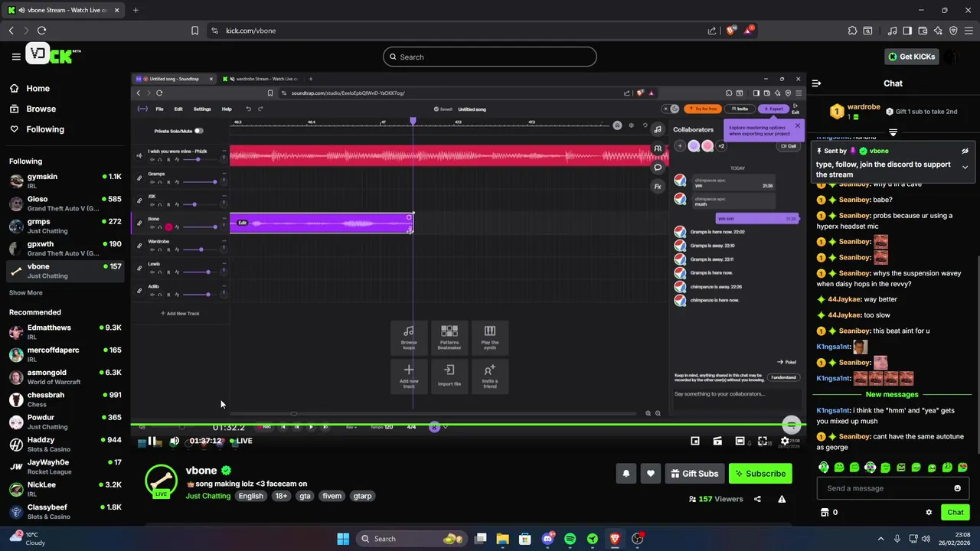Open NickLee recommended channel
This screenshot has width=980, height=551.
click(x=65, y=490)
